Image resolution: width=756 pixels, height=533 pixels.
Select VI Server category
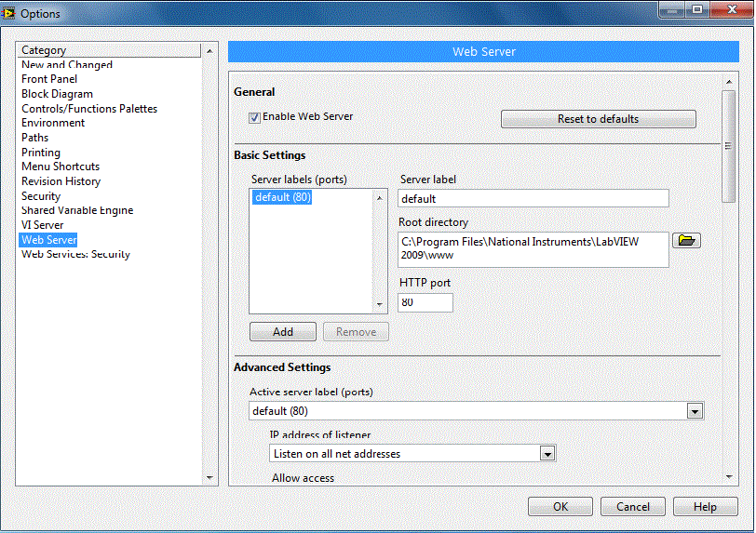click(x=43, y=225)
